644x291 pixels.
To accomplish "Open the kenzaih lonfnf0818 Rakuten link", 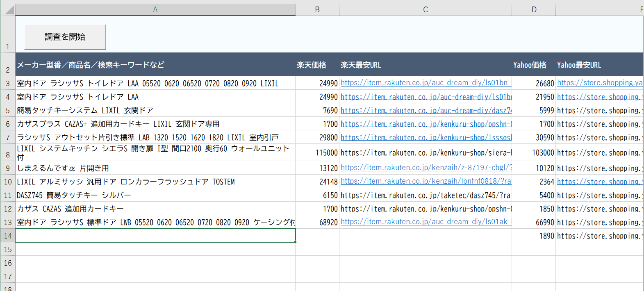I will (x=426, y=181).
